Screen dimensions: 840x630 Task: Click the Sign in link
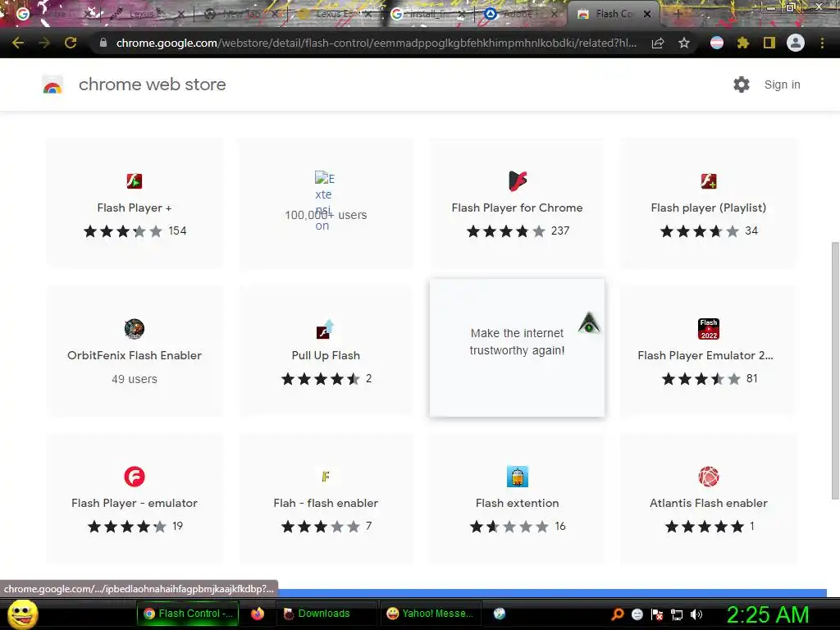(x=782, y=84)
